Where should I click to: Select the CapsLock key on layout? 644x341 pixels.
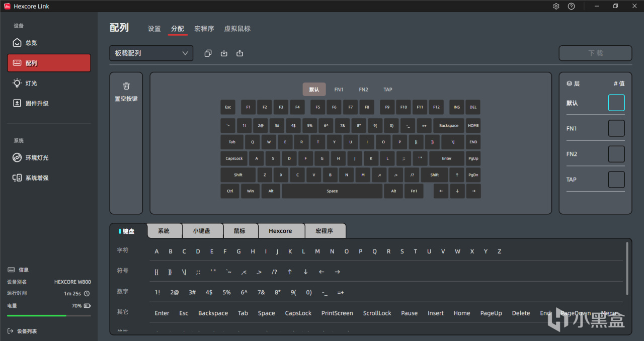tap(234, 158)
